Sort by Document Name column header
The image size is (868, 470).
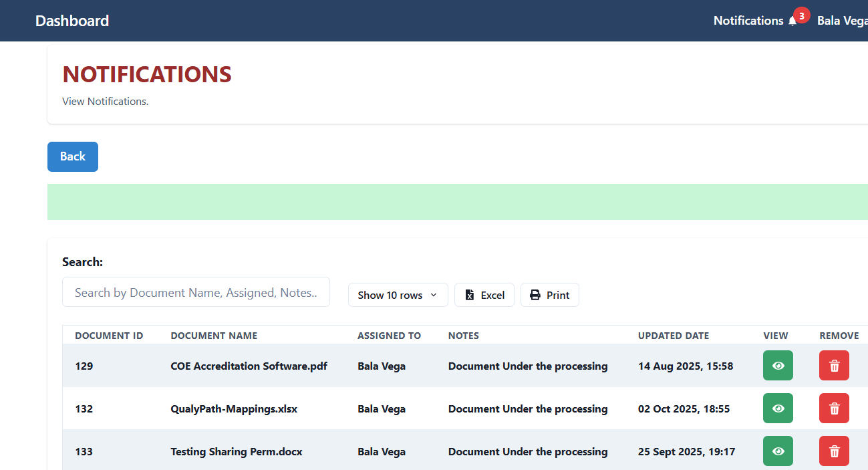tap(214, 336)
